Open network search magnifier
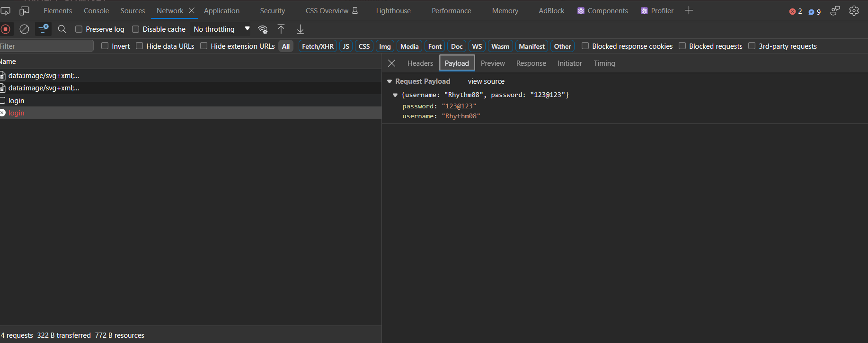This screenshot has height=343, width=868. (x=62, y=29)
